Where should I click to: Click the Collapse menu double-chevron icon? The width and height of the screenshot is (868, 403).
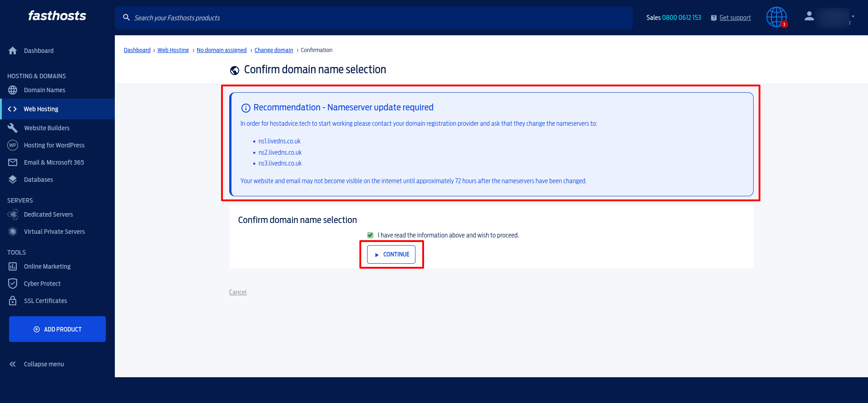tap(13, 364)
